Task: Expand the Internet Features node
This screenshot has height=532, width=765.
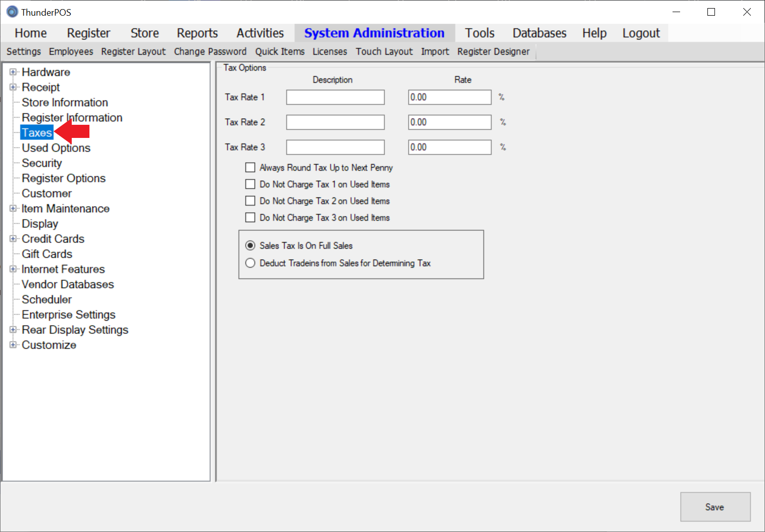Action: click(13, 269)
